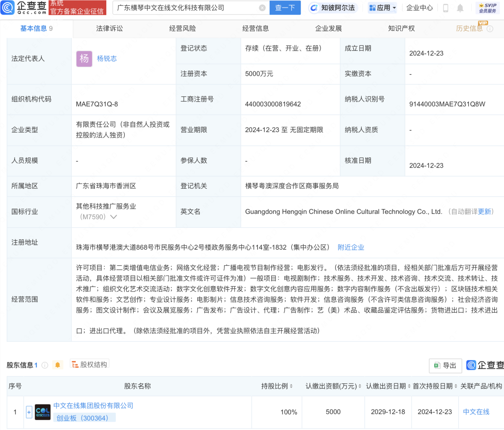Click the Qcc.com 企查查 logo
The width and height of the screenshot is (504, 430).
click(x=24, y=8)
